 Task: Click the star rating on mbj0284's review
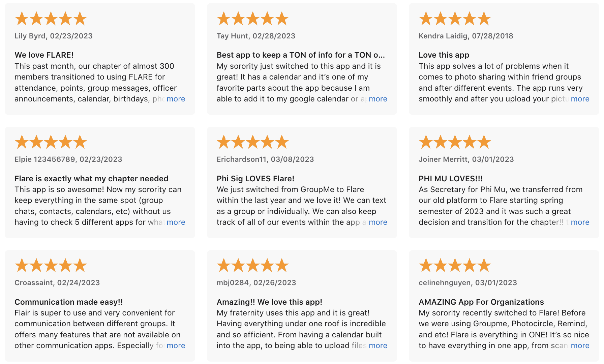[x=253, y=265]
